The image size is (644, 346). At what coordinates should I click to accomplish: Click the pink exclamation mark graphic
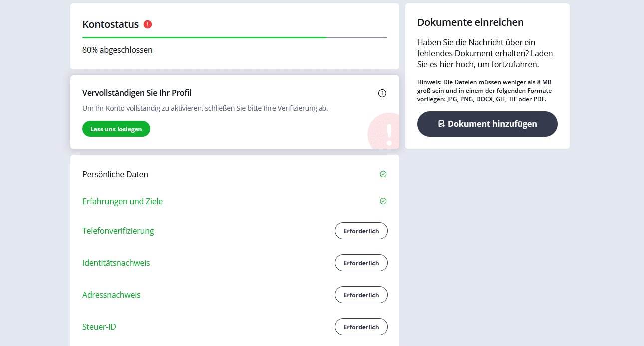(388, 134)
